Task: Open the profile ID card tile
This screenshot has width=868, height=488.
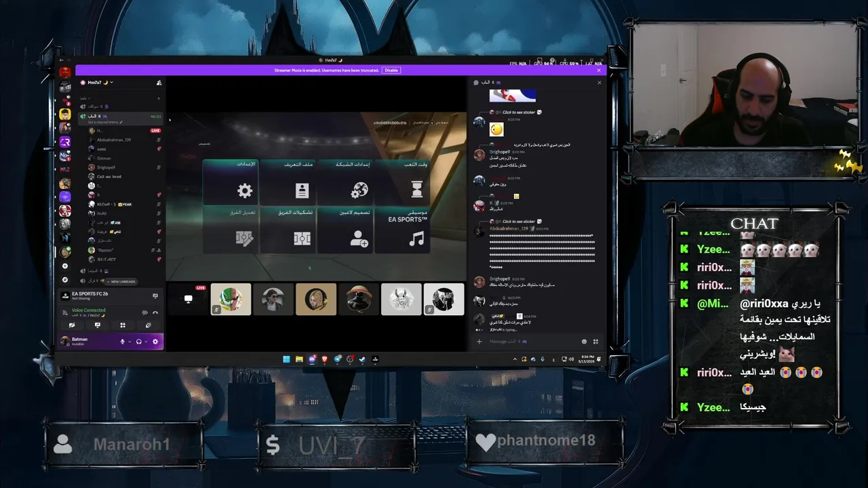Action: tap(288, 182)
